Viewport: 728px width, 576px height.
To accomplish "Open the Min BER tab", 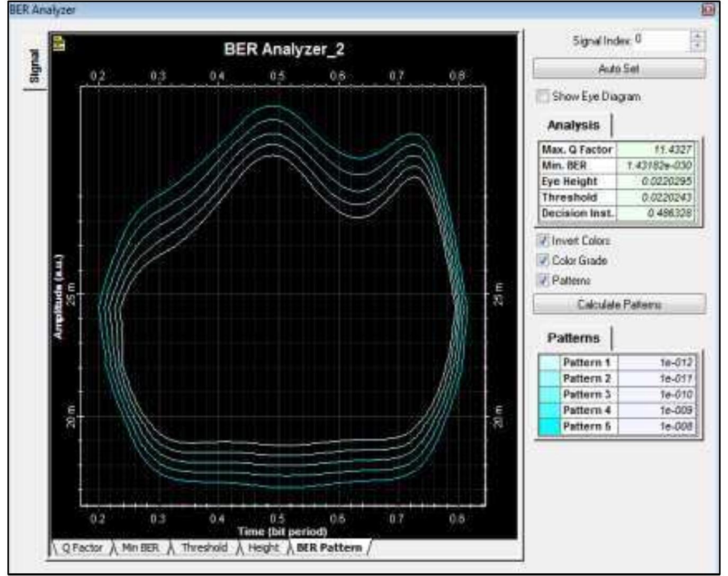I will 140,547.
